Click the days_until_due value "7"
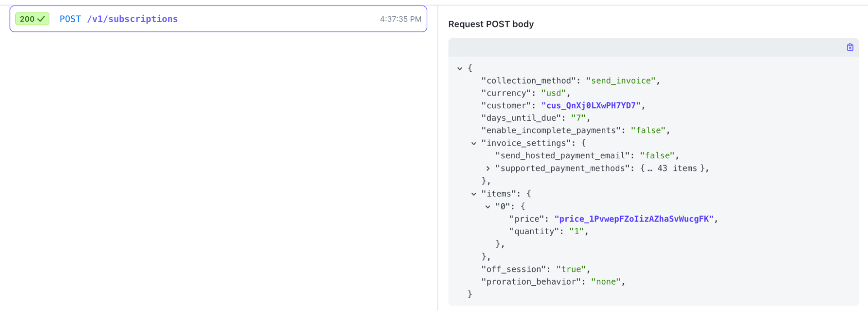868x311 pixels. (x=578, y=118)
